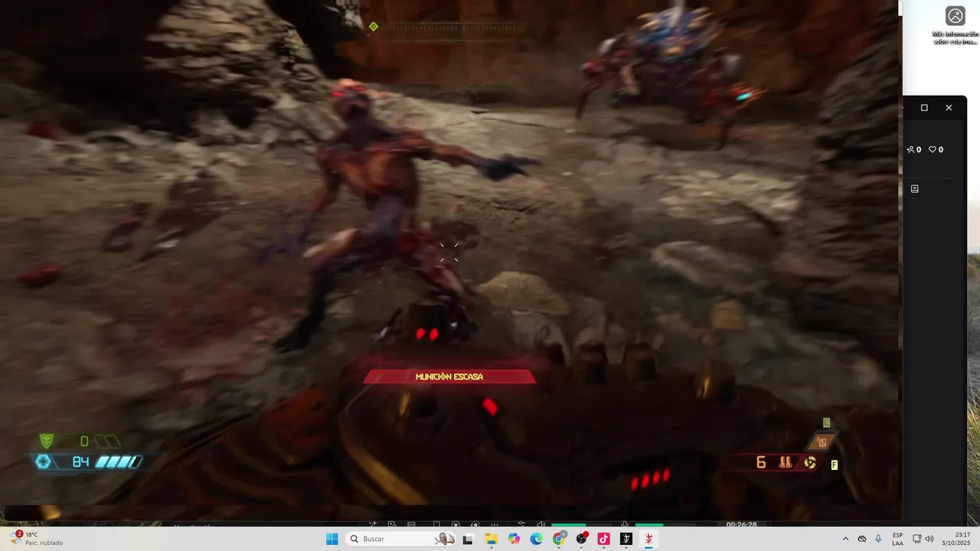Click the followers counter icon
The width and height of the screenshot is (980, 551).
(x=911, y=150)
